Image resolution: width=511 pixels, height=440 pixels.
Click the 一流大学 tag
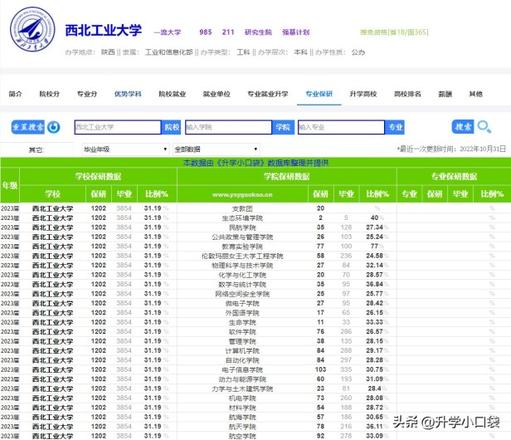[x=167, y=32]
